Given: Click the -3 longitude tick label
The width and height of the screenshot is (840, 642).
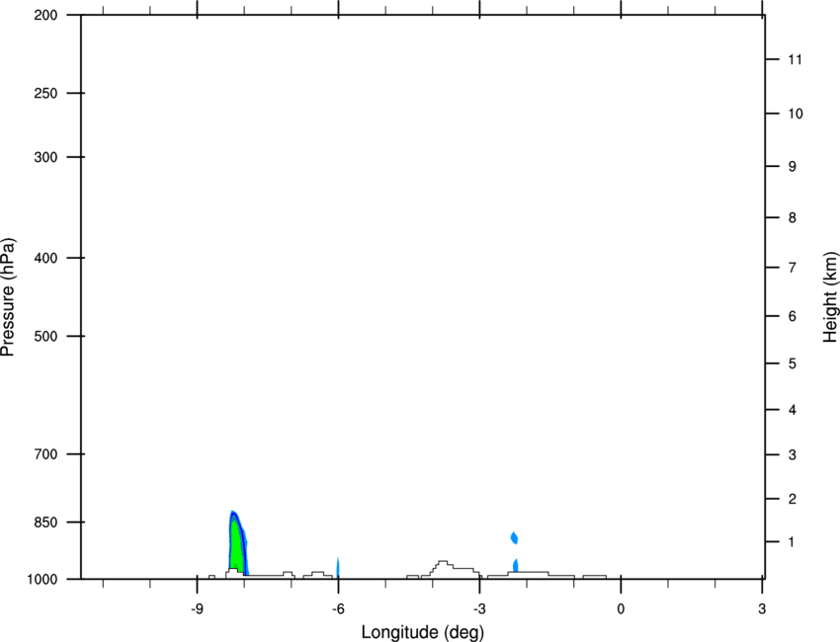Looking at the screenshot, I should pos(479,608).
